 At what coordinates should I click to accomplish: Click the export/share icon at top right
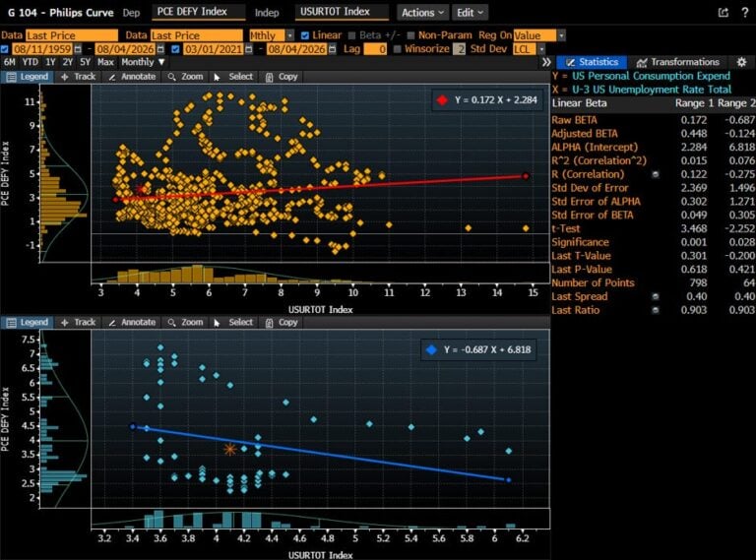coord(723,13)
